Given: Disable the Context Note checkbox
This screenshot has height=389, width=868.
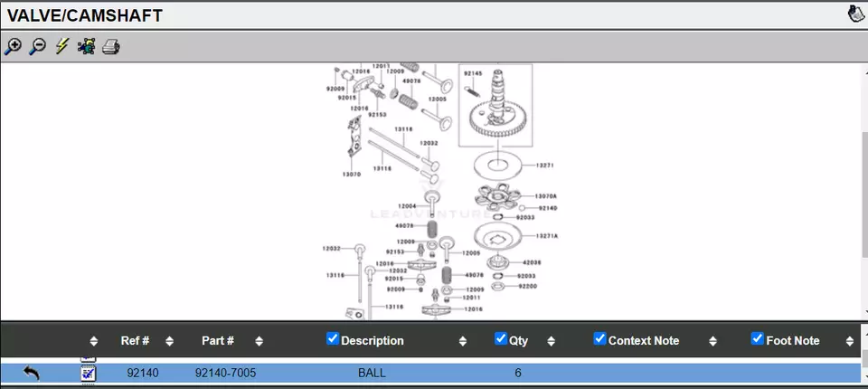Looking at the screenshot, I should pyautogui.click(x=599, y=339).
